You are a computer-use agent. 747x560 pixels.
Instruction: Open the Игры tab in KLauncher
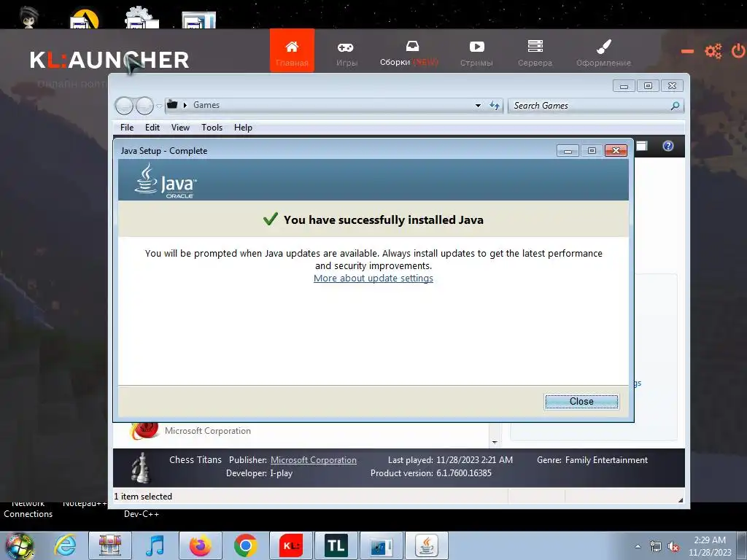347,53
